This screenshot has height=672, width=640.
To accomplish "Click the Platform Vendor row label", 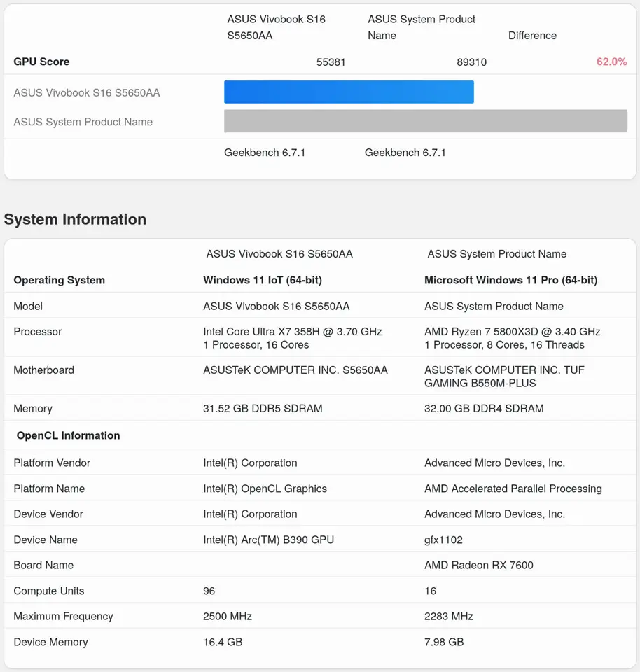I will 52,463.
